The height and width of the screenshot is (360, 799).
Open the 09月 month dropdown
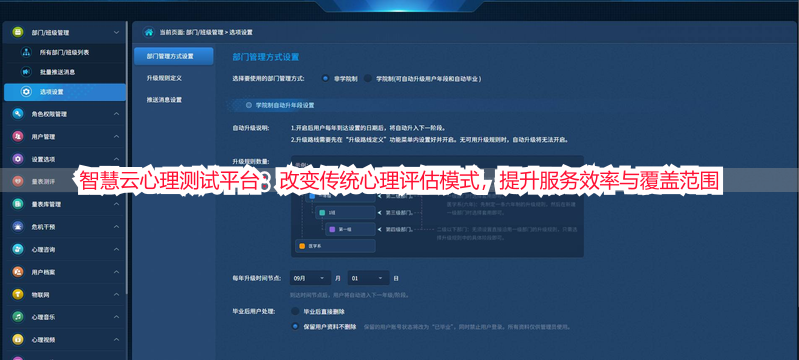[x=310, y=278]
